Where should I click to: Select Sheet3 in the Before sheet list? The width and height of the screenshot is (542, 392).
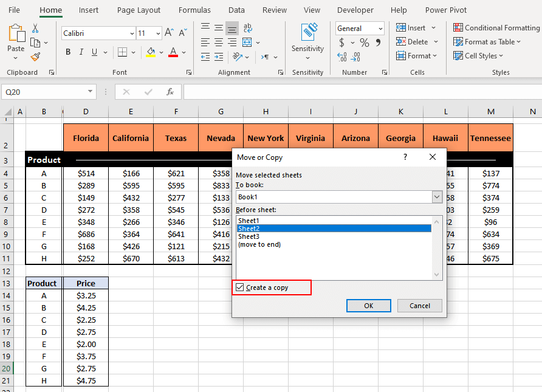249,236
